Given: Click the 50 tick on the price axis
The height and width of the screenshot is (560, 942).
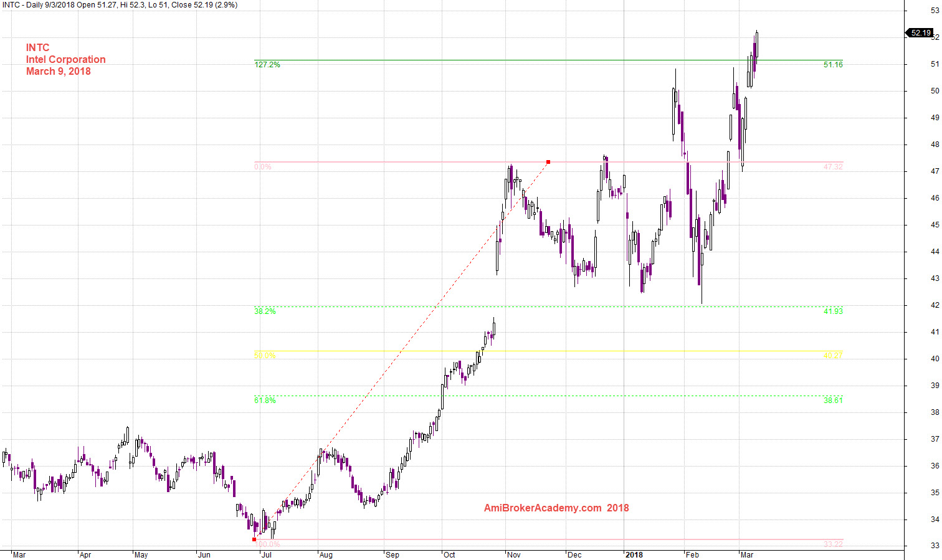Looking at the screenshot, I should (x=935, y=91).
